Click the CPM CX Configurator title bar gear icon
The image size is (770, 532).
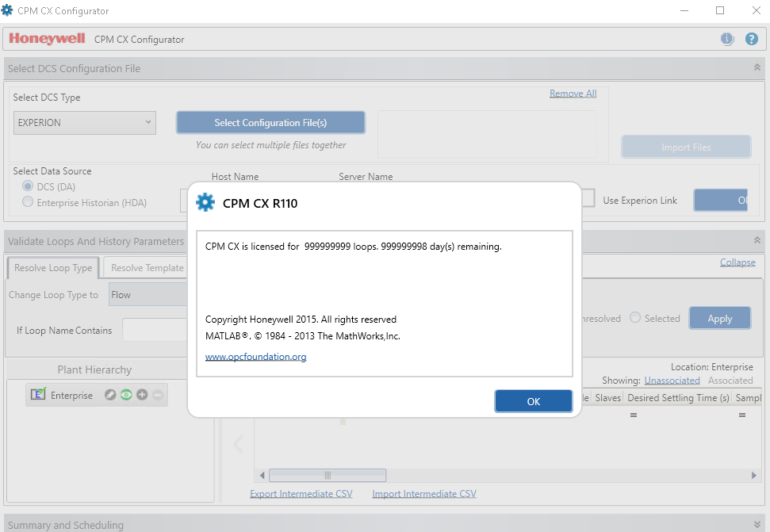(7, 10)
